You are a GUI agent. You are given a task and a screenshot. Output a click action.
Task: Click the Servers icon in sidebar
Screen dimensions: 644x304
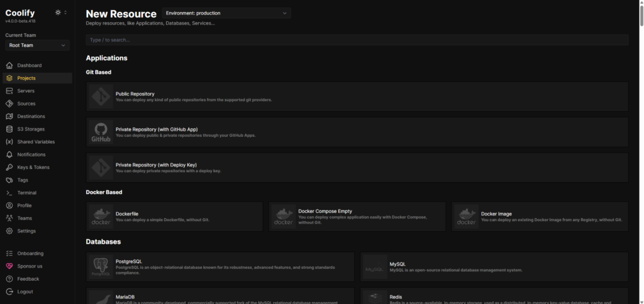point(9,90)
